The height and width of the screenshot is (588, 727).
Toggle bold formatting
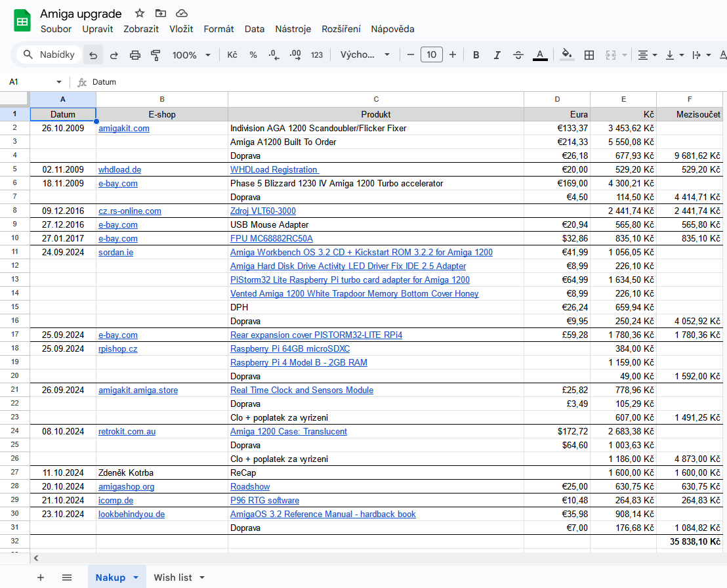pyautogui.click(x=476, y=55)
